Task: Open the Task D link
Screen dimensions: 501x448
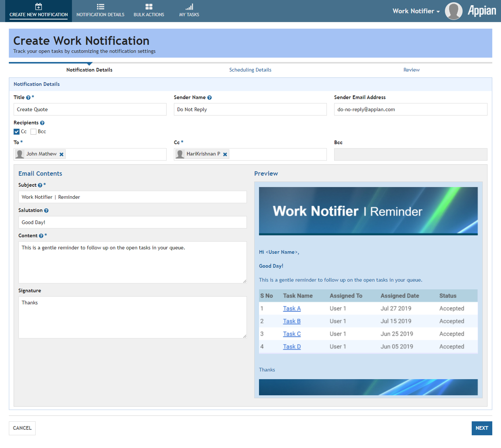Action: (292, 347)
